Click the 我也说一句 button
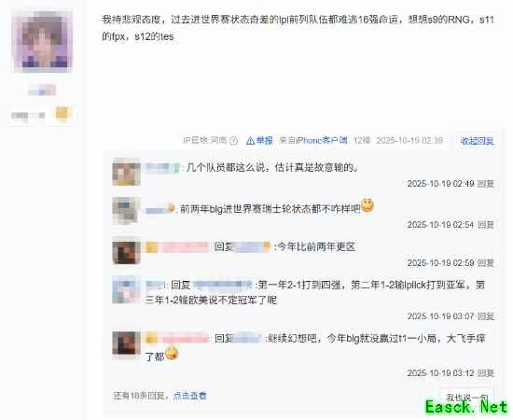Screen dimensions: 513x420 tap(467, 398)
